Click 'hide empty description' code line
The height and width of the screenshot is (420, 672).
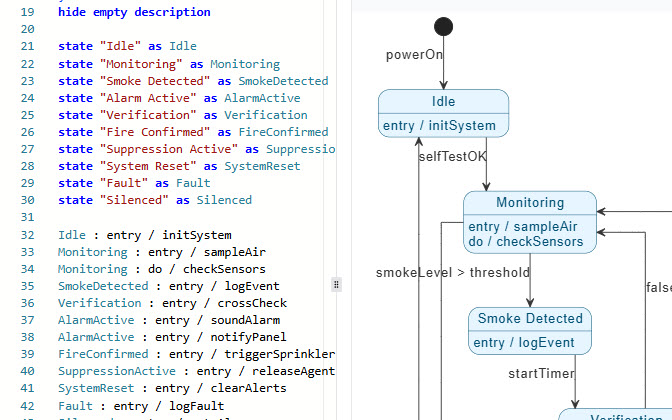(134, 12)
